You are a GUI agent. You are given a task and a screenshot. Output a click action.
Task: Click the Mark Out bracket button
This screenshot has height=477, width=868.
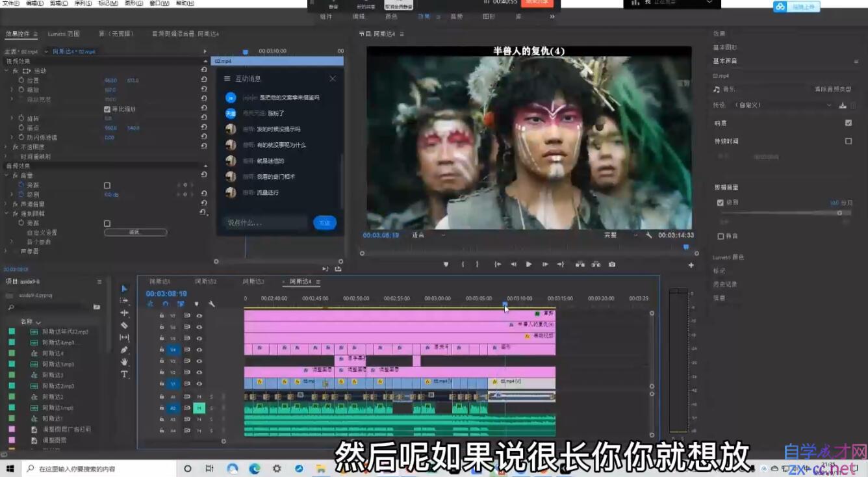[x=477, y=264]
